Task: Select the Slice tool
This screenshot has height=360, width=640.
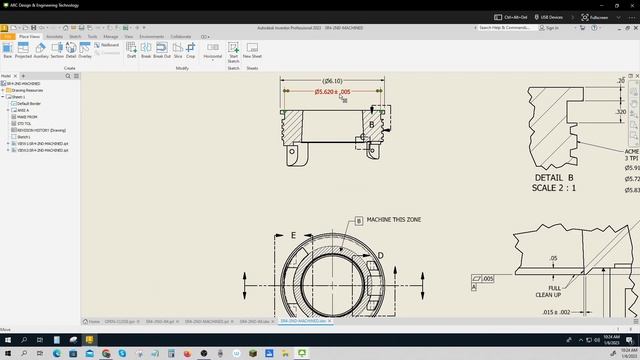Action: point(178,50)
